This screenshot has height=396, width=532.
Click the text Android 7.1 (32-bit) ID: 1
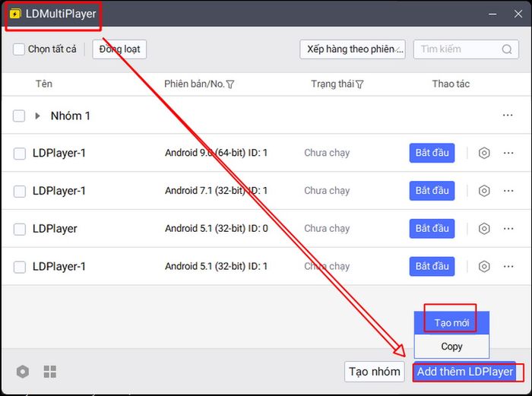point(216,191)
